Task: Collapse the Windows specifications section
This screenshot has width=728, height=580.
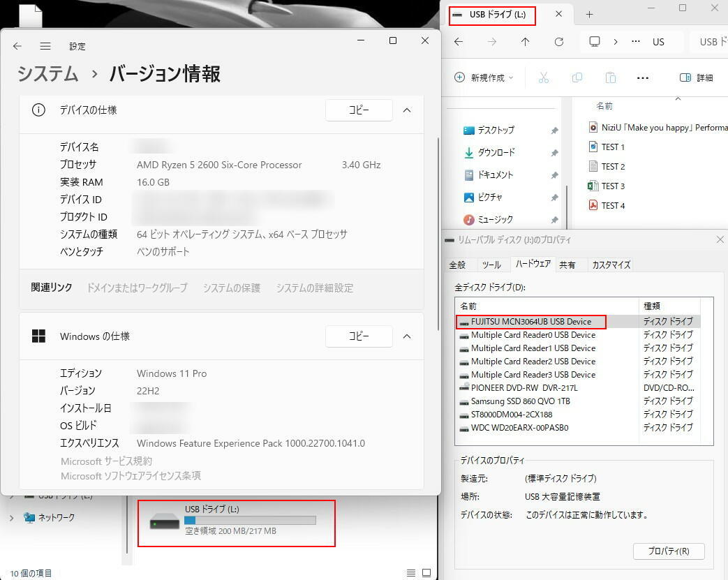Action: (407, 336)
